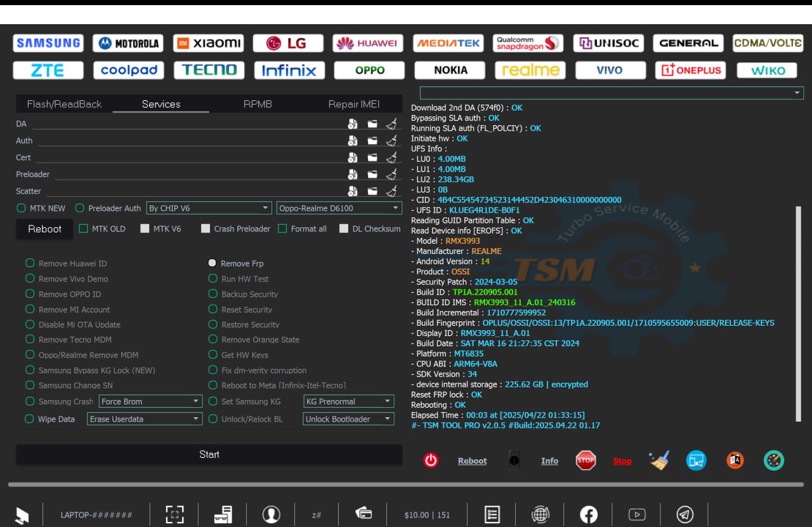Browse folder for DA file
The height and width of the screenshot is (527, 812).
click(372, 124)
